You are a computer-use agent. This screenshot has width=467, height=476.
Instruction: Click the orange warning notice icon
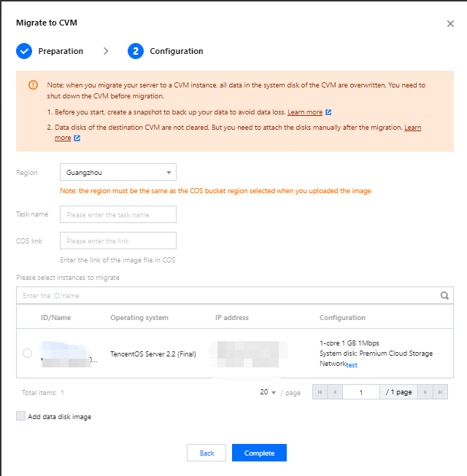[x=33, y=85]
